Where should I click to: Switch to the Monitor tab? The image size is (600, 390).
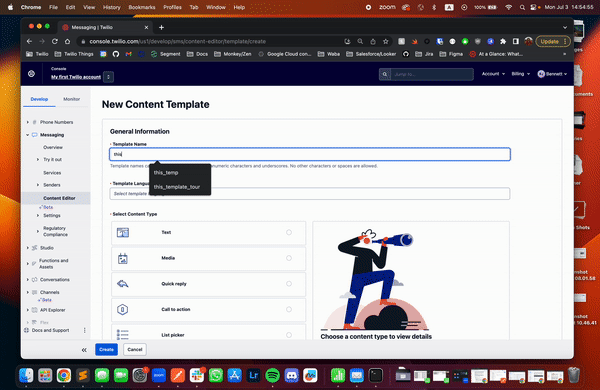coord(72,99)
